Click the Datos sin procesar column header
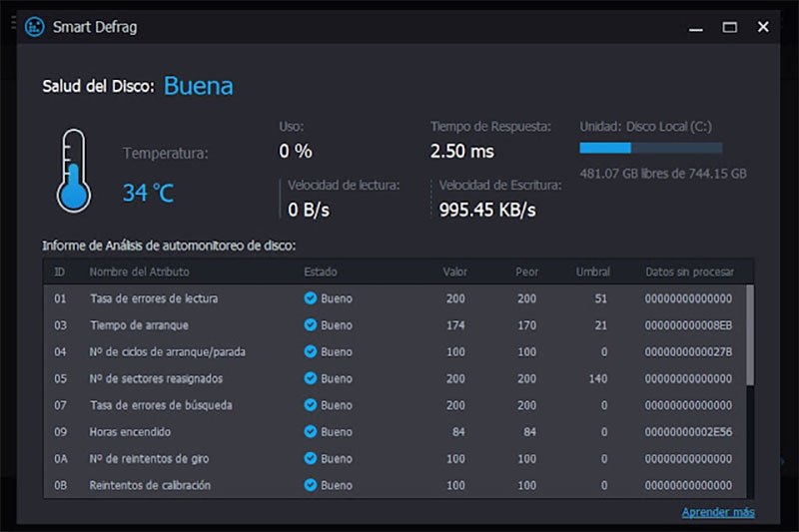Screen dimensions: 799x532 pyautogui.click(x=689, y=271)
